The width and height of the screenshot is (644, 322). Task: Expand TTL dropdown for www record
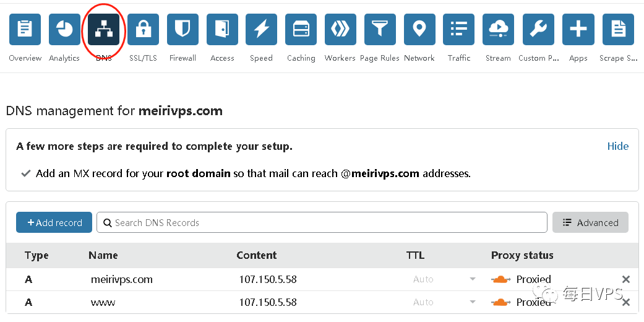coord(473,302)
